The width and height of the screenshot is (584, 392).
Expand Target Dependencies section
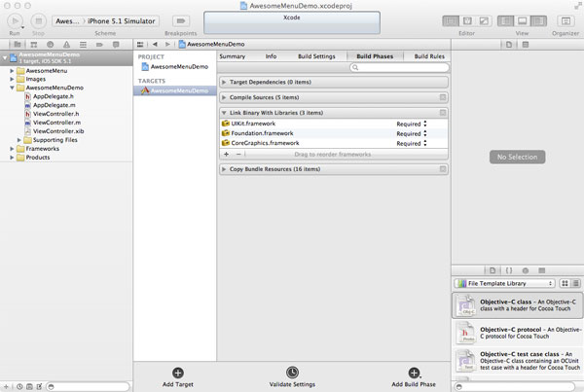(224, 82)
